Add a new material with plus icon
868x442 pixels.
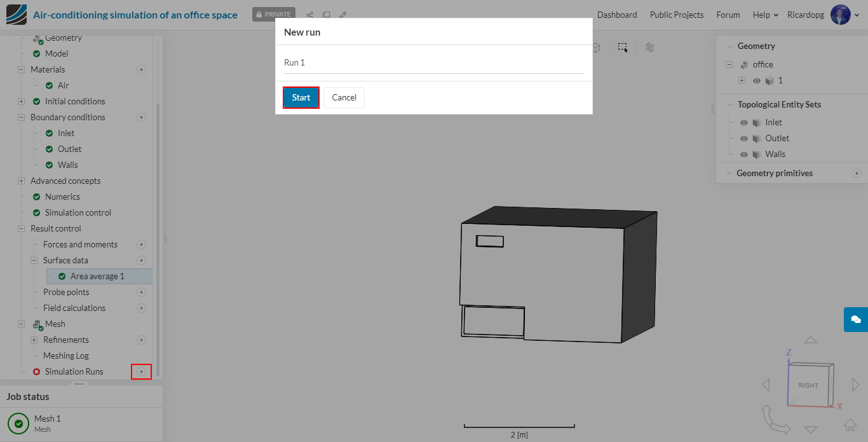tap(141, 69)
